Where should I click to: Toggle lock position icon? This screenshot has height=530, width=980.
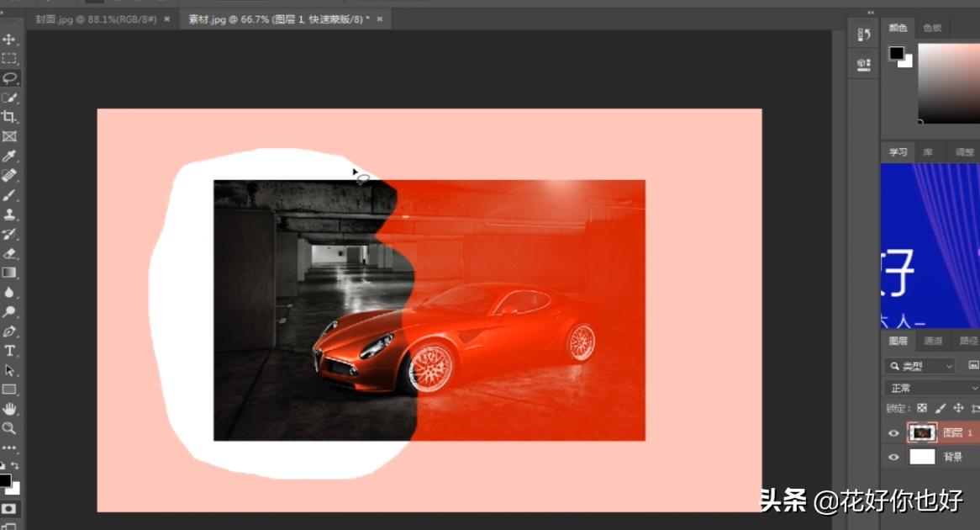click(958, 408)
